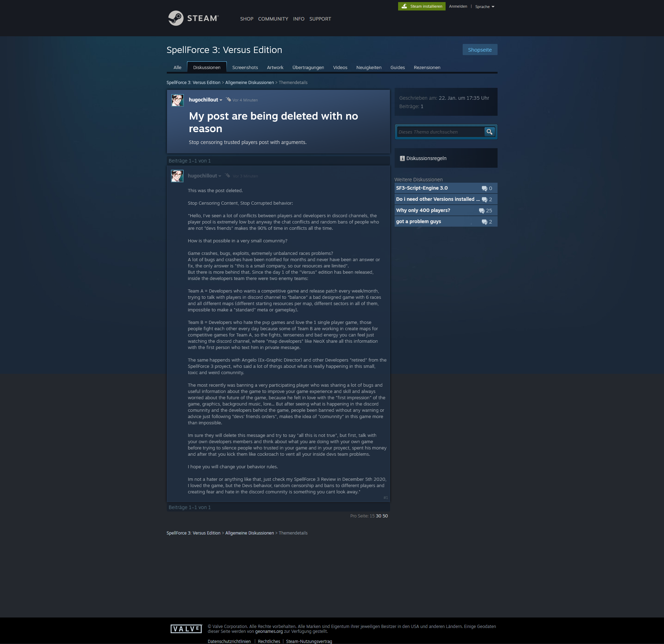The width and height of the screenshot is (664, 644).
Task: Expand the Sprache language dropdown
Action: (x=485, y=7)
